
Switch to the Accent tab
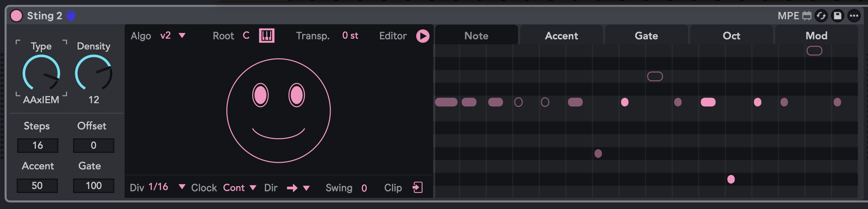[x=561, y=35]
